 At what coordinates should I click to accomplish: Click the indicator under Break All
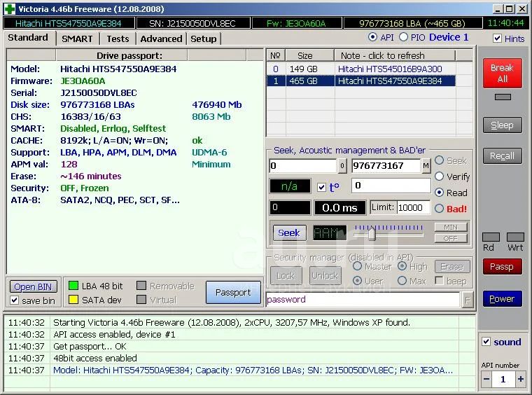coord(503,97)
